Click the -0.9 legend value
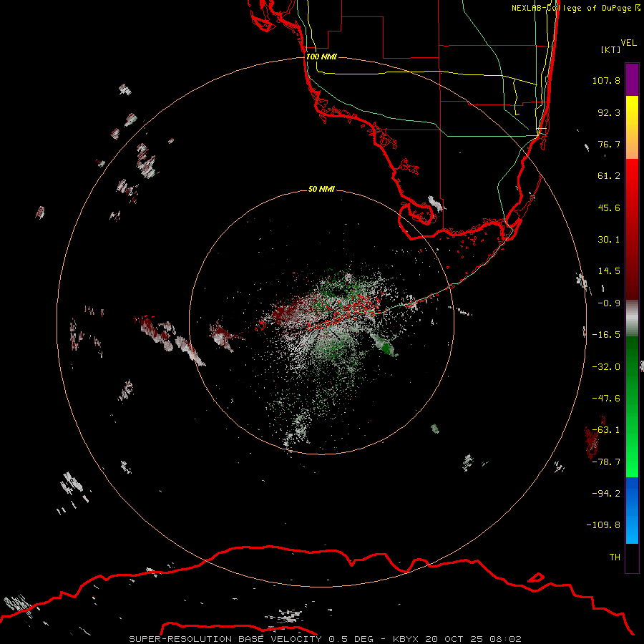Screen dimensions: 644x644 click(609, 303)
